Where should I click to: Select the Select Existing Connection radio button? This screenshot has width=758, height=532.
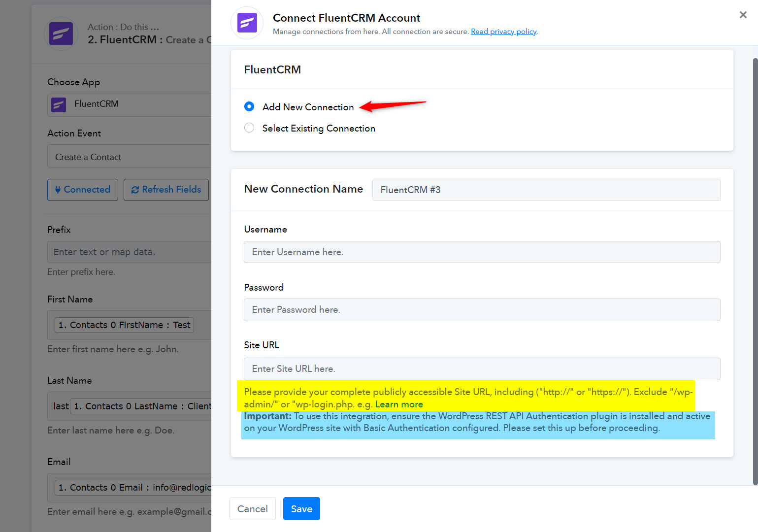249,128
